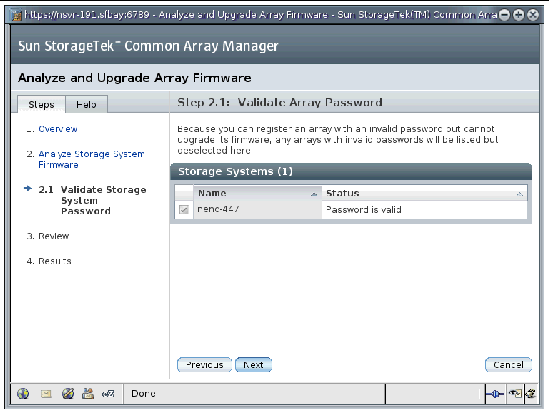Click the globe browser icon in status bar
Viewport: 549px width, 414px height.
tap(23, 394)
